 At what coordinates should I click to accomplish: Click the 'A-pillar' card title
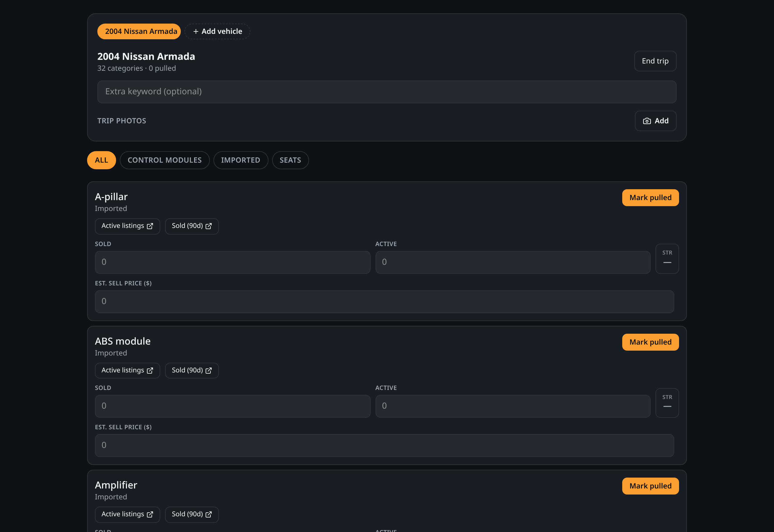(x=111, y=197)
